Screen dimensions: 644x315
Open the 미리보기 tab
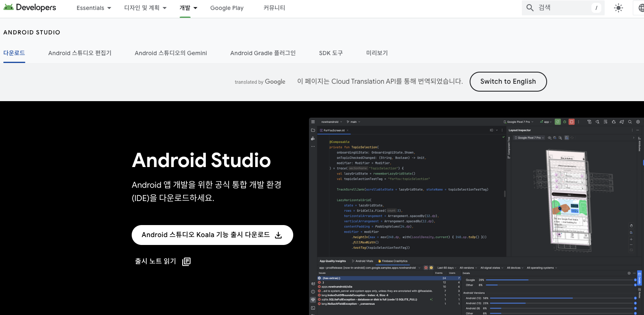[377, 53]
